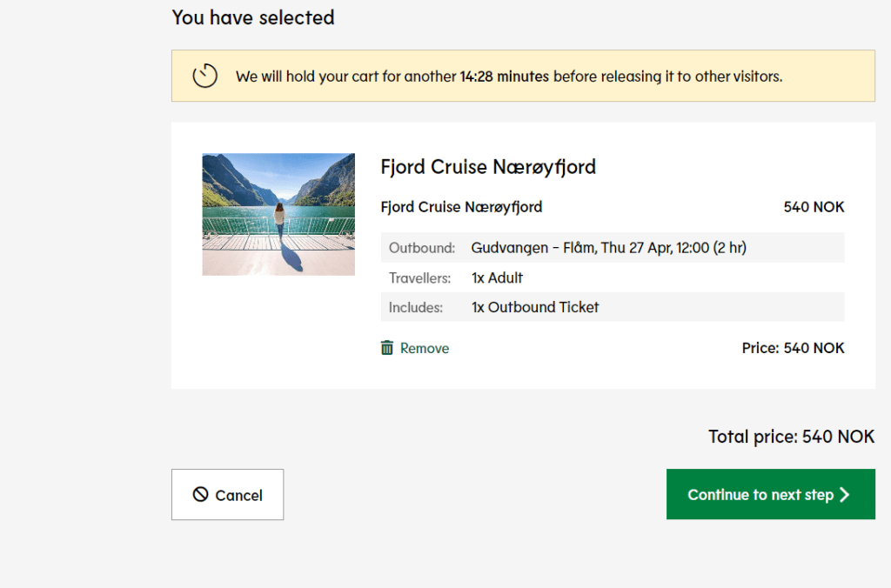Click the right chevron on the Continue button

click(844, 494)
